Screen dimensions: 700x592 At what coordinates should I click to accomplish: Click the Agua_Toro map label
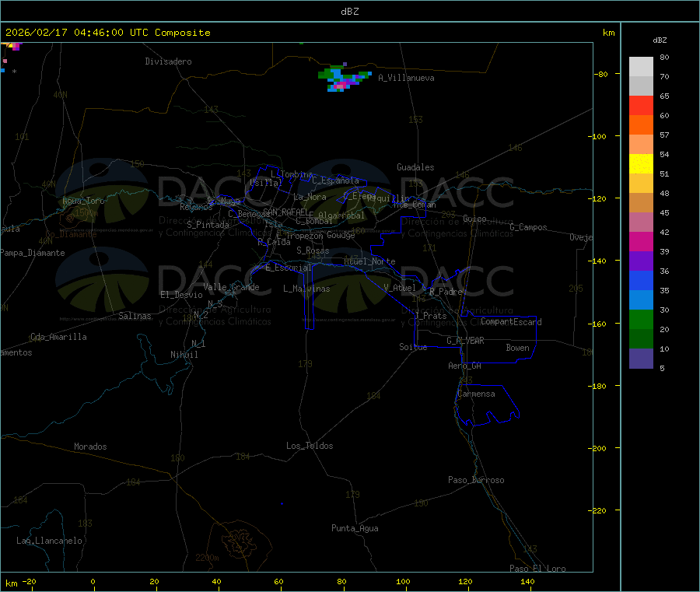point(83,201)
